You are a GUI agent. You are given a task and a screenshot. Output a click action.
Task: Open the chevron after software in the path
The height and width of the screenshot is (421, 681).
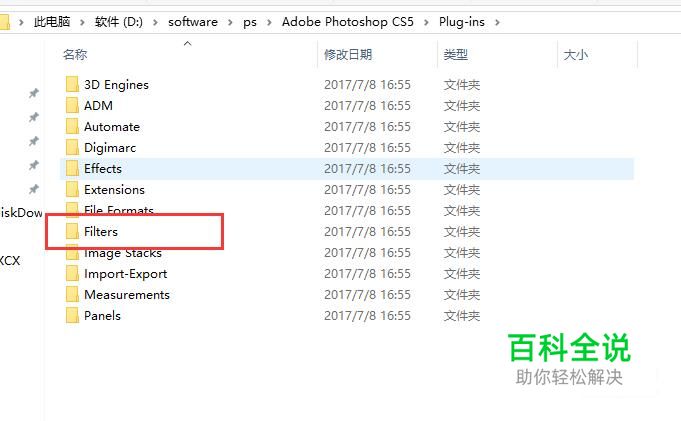point(230,22)
